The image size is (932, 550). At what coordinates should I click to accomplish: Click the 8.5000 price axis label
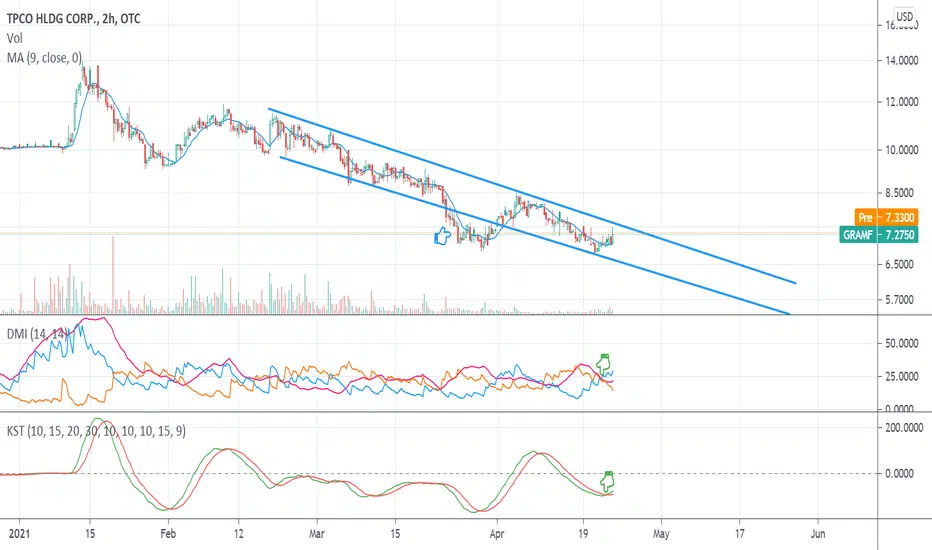pyautogui.click(x=902, y=193)
